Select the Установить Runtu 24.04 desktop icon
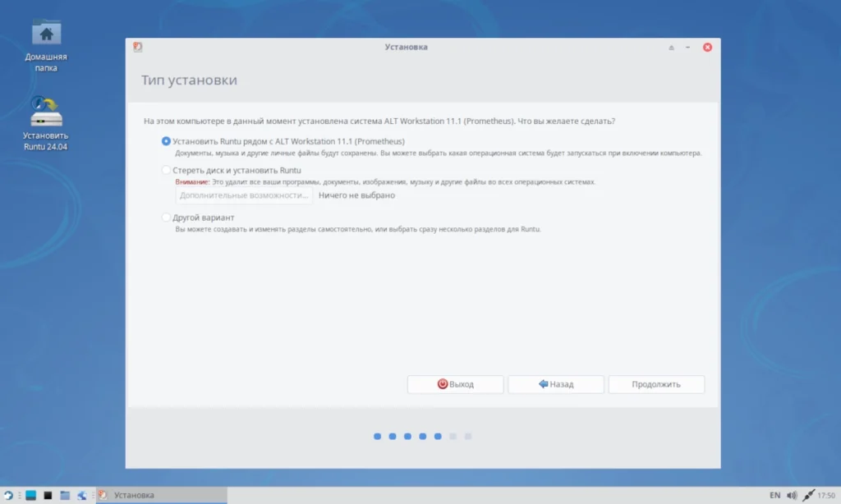This screenshot has width=841, height=504. (x=46, y=123)
